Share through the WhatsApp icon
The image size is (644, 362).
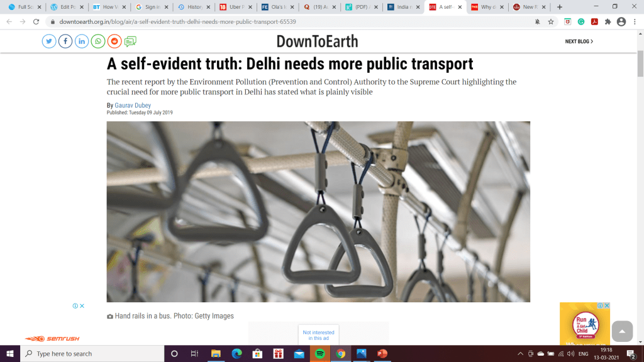pyautogui.click(x=98, y=41)
